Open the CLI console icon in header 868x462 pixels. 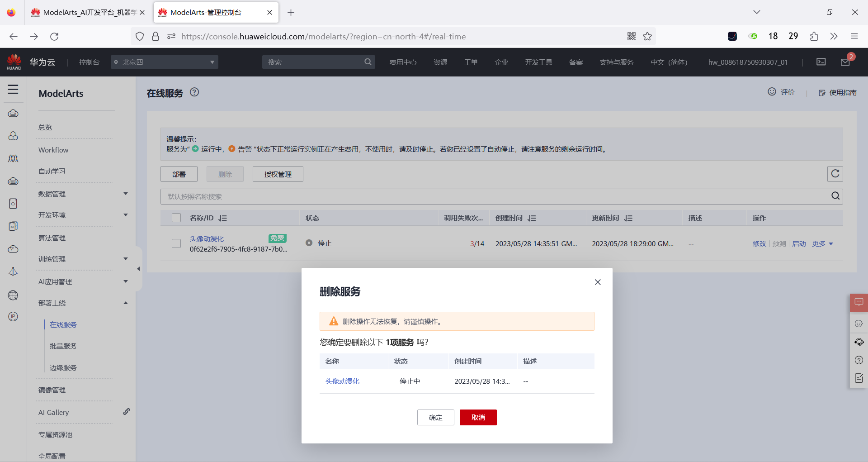point(821,62)
